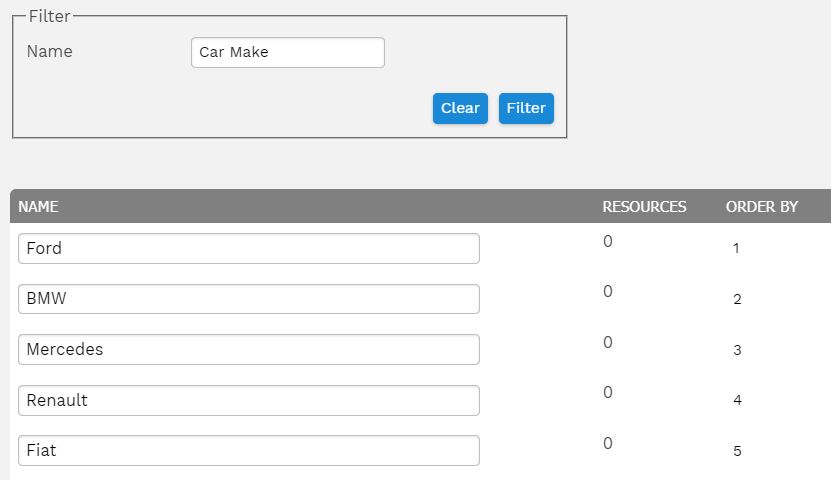Click the Filter group legend title
Image resolution: width=831 pixels, height=480 pixels.
(x=49, y=16)
